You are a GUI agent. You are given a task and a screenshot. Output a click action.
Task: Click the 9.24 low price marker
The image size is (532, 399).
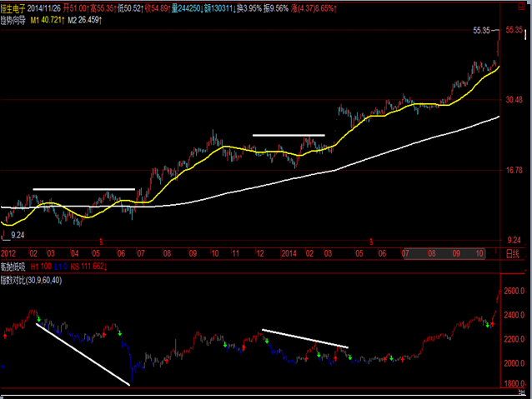[x=17, y=236]
